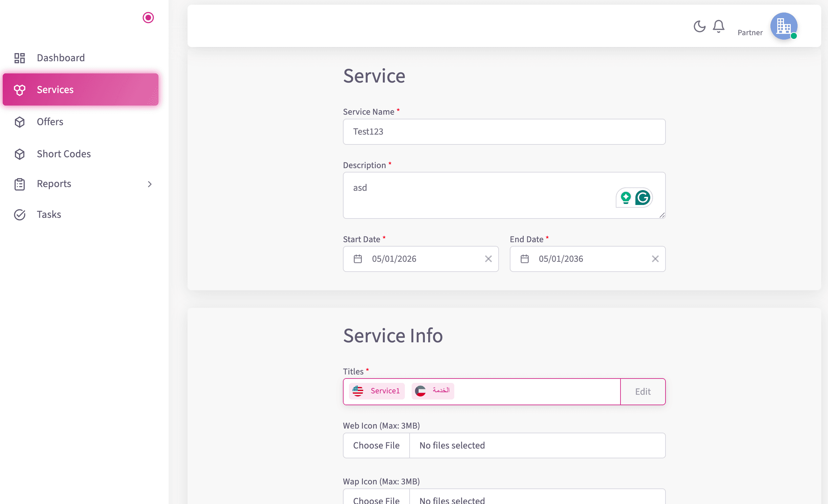828x504 pixels.
Task: Expand the Reports submenu
Action: pyautogui.click(x=150, y=184)
